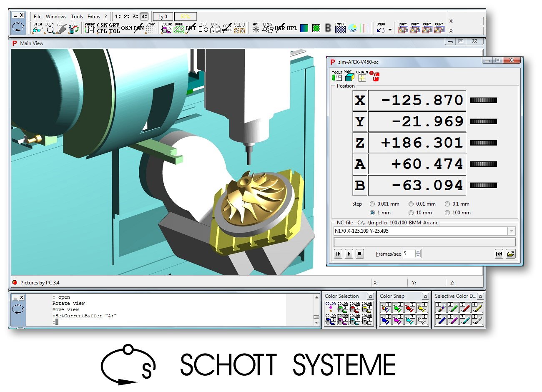The image size is (542, 392).
Task: Select the ZOOM magnifier tool
Action: [50, 28]
